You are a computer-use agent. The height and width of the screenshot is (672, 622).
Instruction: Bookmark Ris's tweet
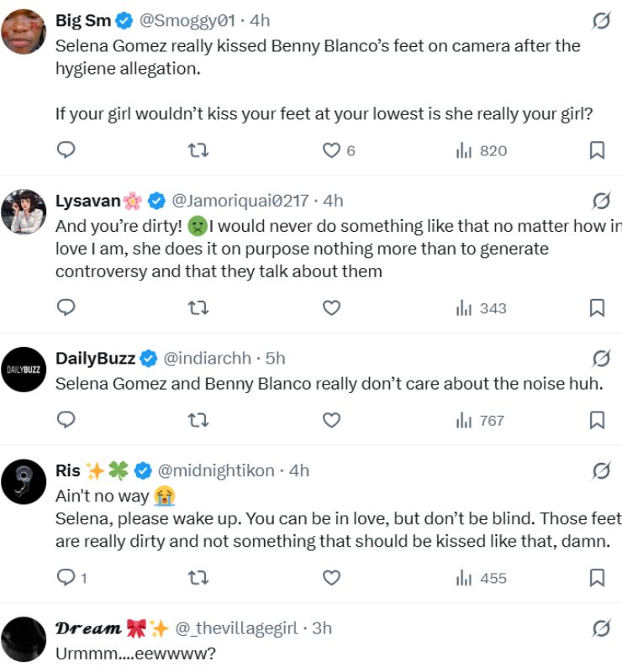[598, 577]
